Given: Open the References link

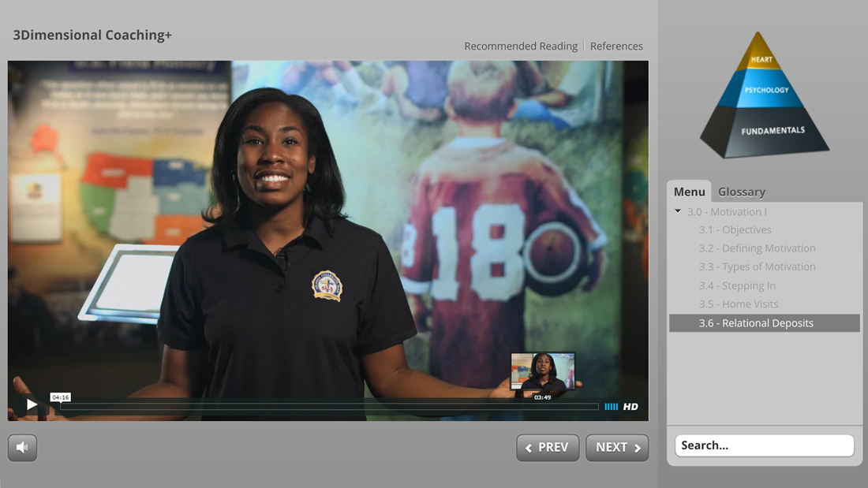Looking at the screenshot, I should click(616, 47).
